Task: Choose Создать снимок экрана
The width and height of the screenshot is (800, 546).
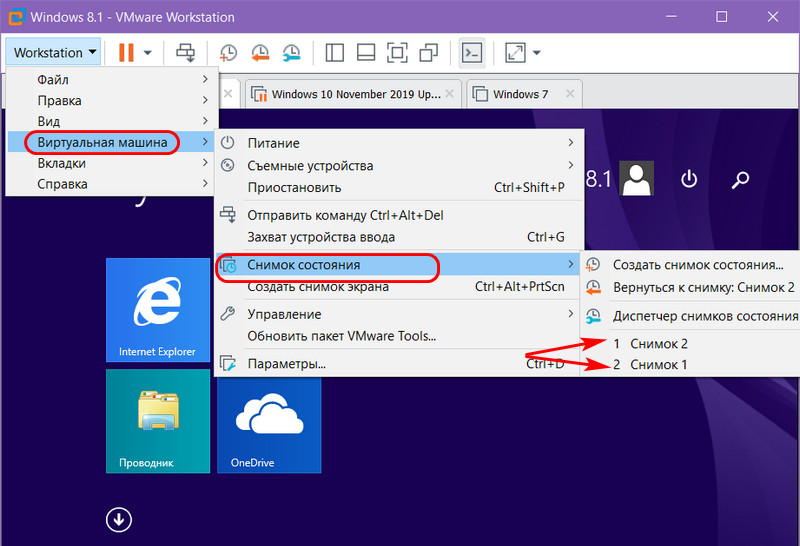Action: (398, 286)
